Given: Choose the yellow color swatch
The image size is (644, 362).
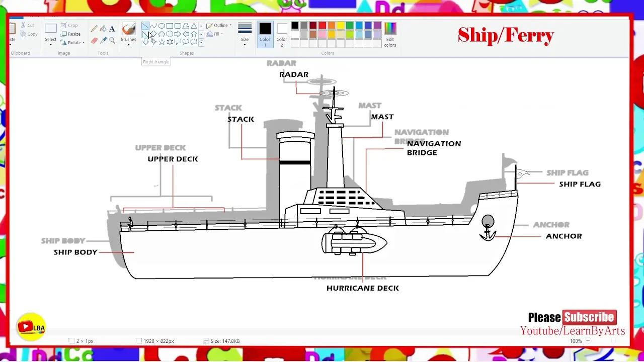Looking at the screenshot, I should (x=341, y=26).
